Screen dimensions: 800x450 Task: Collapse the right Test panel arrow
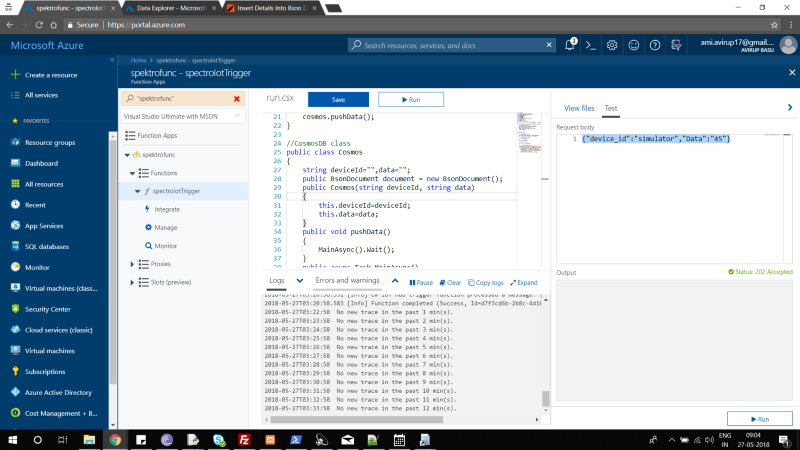pyautogui.click(x=790, y=108)
